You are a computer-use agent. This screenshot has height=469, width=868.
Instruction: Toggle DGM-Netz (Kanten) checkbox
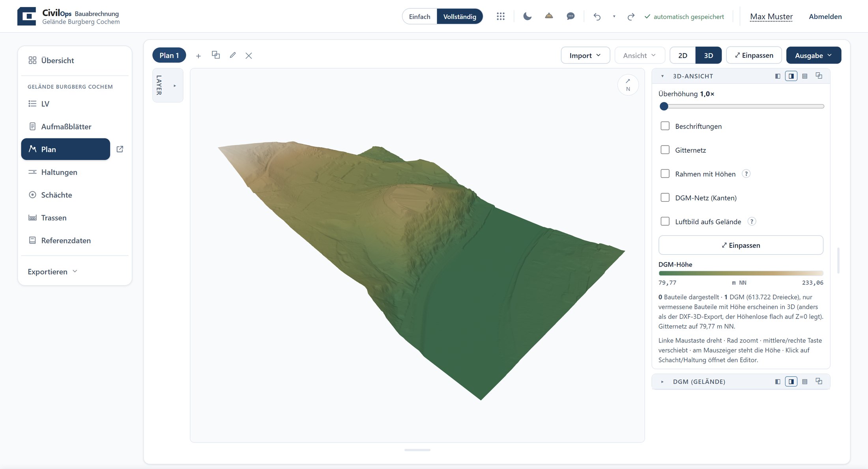click(665, 198)
